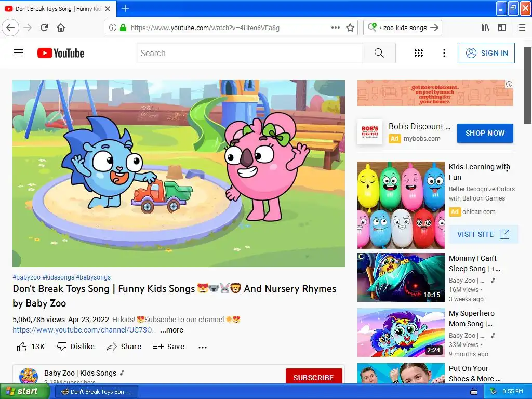Click the taskbar clock 8:55 PM

tap(513, 391)
